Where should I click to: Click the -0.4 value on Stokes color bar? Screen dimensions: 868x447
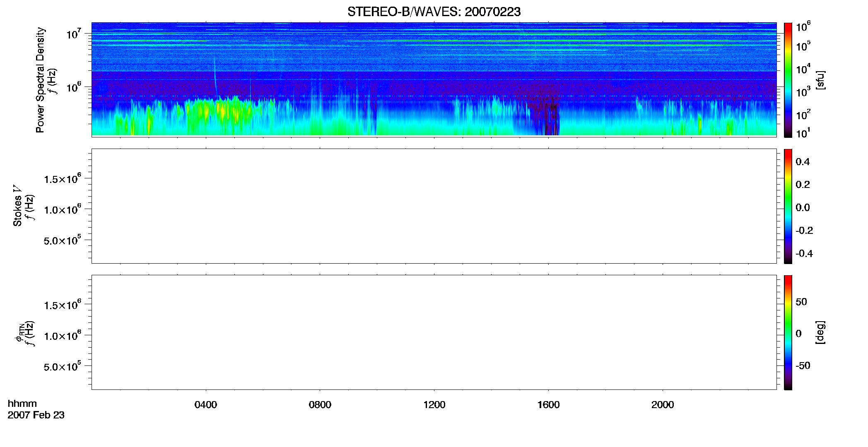[x=804, y=254]
